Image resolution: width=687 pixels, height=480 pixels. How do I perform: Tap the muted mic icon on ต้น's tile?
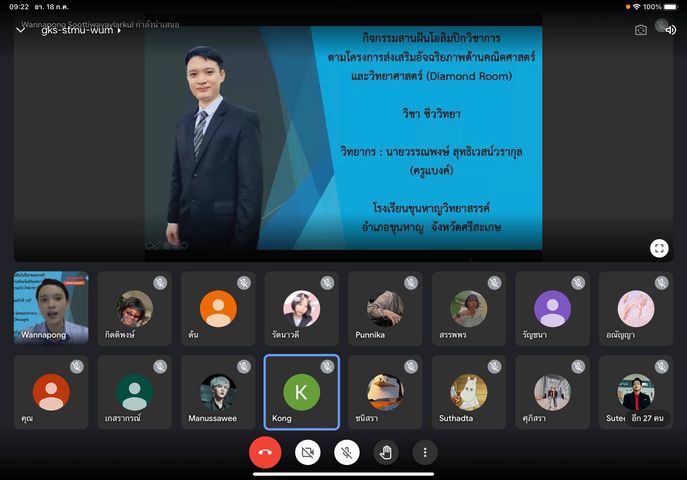point(244,283)
